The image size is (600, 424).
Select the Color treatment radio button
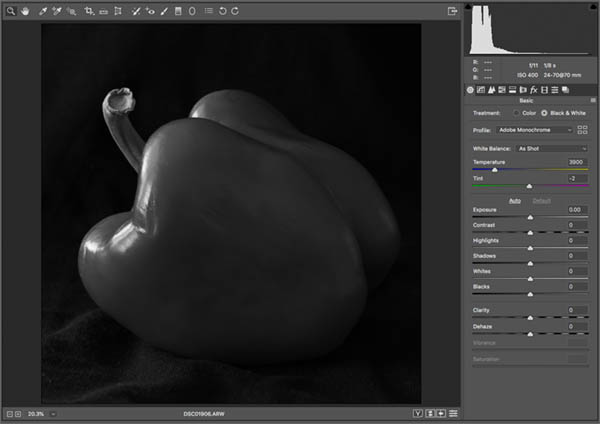[x=516, y=113]
